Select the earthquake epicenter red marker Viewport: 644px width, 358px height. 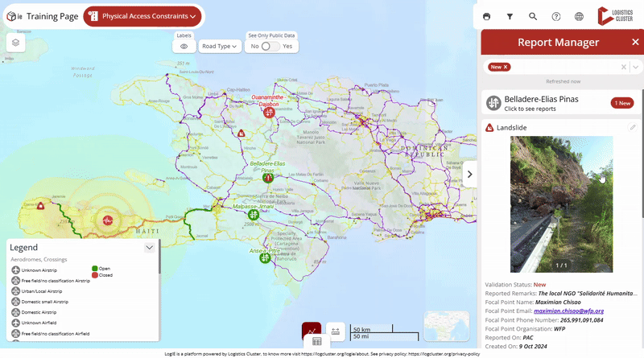[x=108, y=220]
